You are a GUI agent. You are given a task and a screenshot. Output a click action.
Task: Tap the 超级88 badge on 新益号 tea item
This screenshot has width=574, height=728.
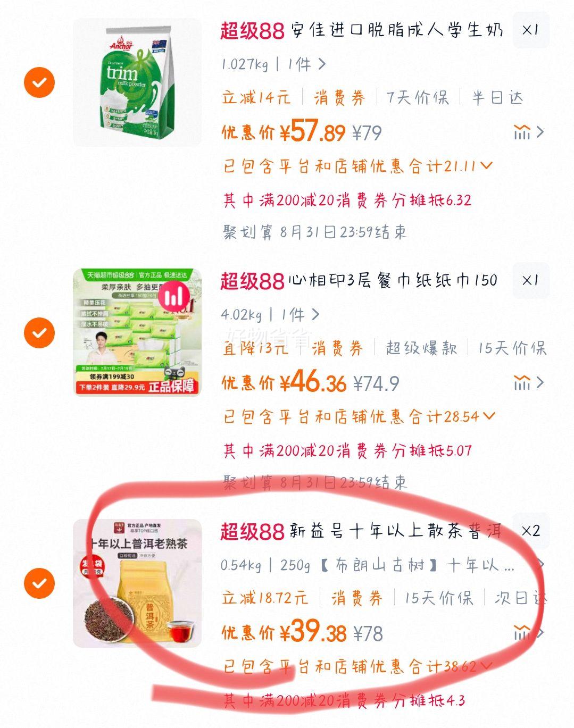(x=253, y=531)
